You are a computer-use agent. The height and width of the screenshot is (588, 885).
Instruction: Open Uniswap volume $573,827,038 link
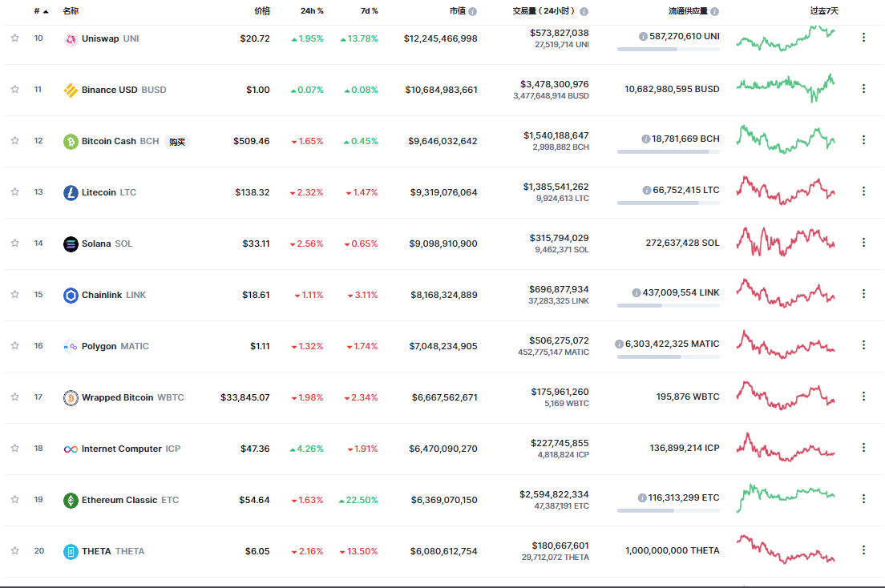559,34
